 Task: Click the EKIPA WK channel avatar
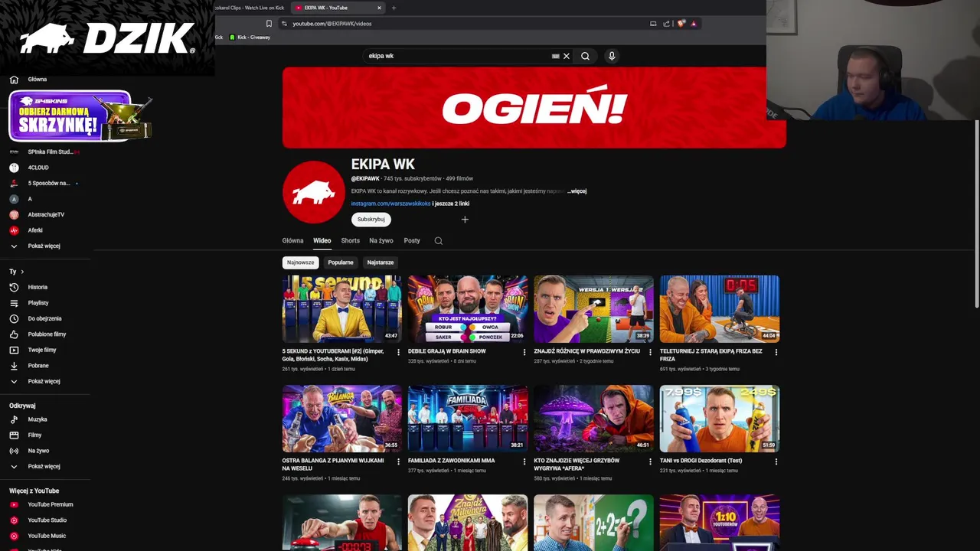[x=314, y=191]
